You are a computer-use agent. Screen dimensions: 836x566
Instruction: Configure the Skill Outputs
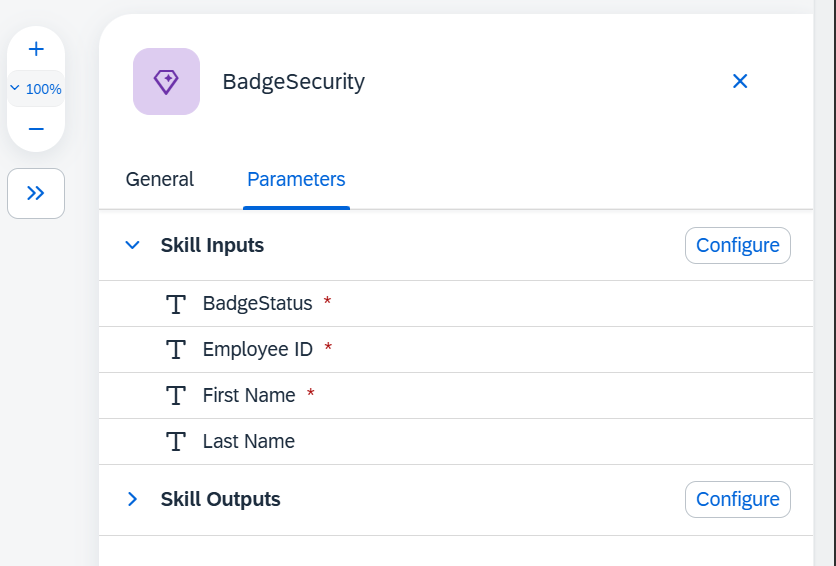[x=737, y=499]
